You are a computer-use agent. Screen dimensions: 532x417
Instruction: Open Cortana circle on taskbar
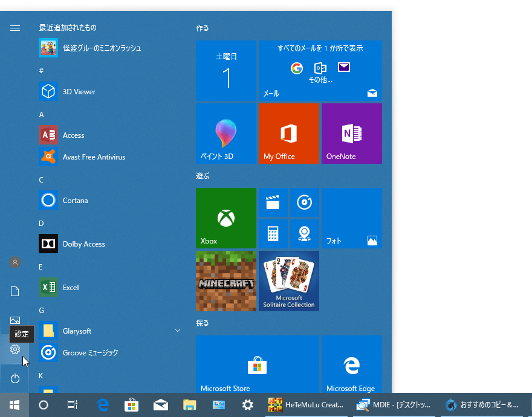click(44, 405)
